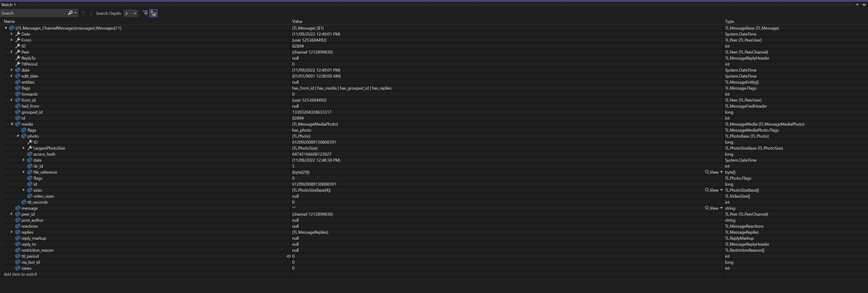Expand the replies tree node
The image size is (868, 293).
tap(12, 232)
